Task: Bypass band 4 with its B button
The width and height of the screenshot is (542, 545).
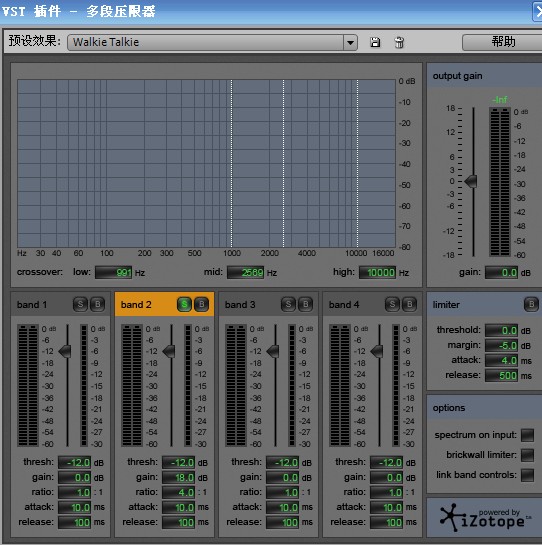Action: tap(410, 304)
